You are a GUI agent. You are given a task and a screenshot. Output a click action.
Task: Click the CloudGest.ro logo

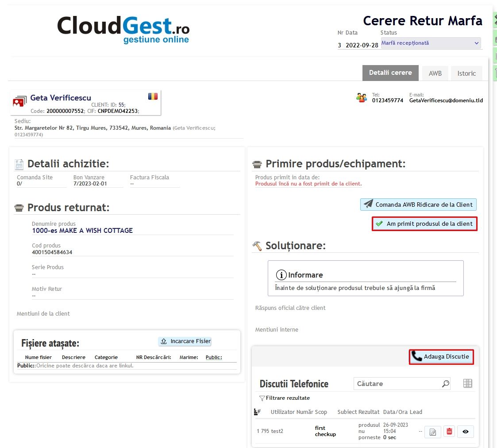[x=123, y=30]
